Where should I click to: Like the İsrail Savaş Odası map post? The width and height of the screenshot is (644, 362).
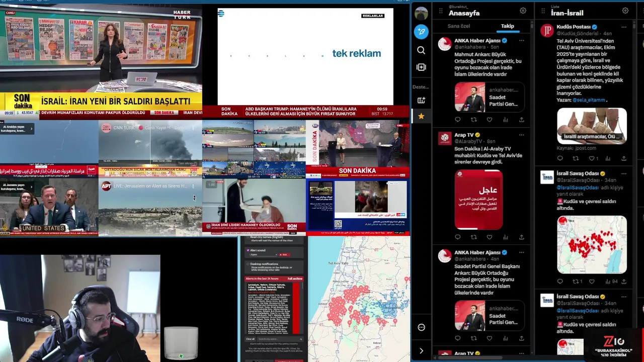592,282
